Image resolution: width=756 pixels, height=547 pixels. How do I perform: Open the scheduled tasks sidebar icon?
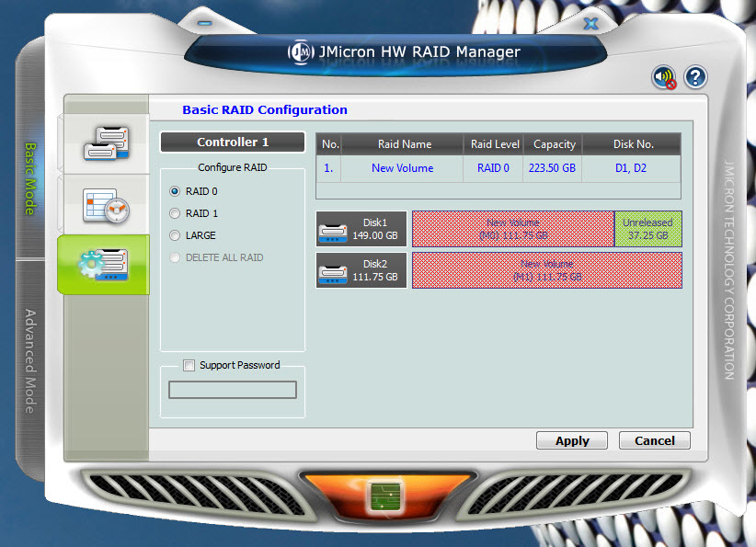(106, 205)
